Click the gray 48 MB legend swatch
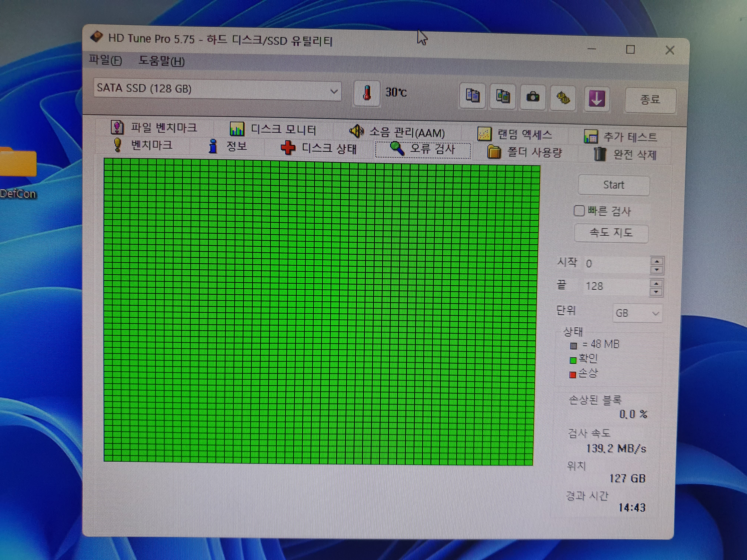Screen dimensions: 747x560 (573, 346)
